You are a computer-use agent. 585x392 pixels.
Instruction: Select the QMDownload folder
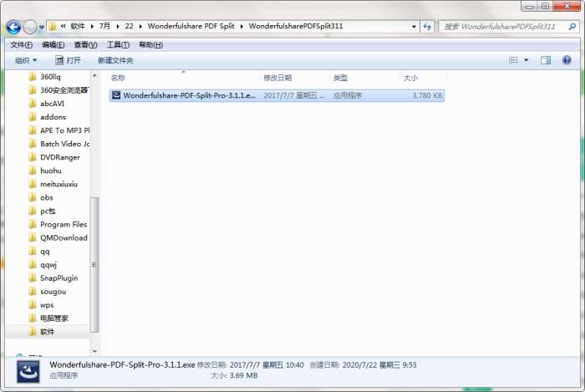point(58,238)
